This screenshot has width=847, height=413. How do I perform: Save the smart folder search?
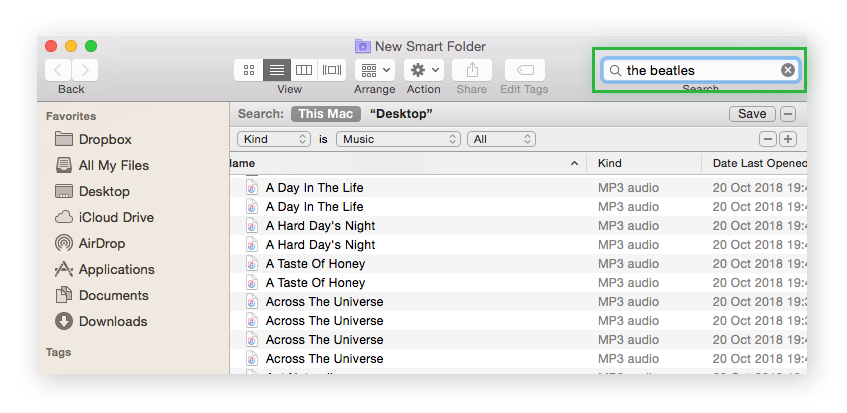(752, 114)
